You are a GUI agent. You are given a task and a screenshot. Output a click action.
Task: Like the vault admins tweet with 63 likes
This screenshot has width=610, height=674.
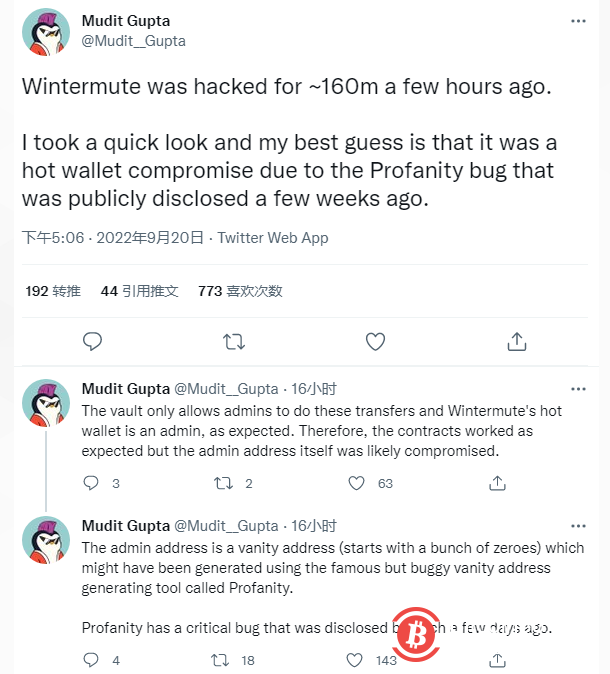point(357,483)
